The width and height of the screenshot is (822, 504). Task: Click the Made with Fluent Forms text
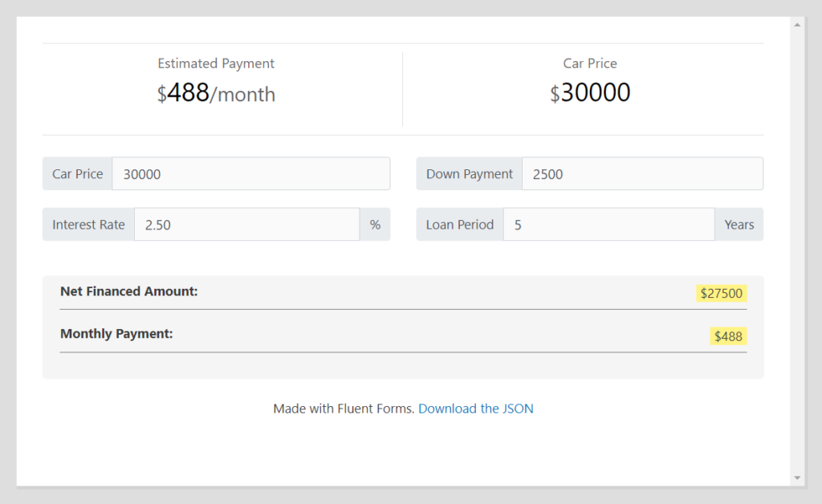[x=345, y=408]
